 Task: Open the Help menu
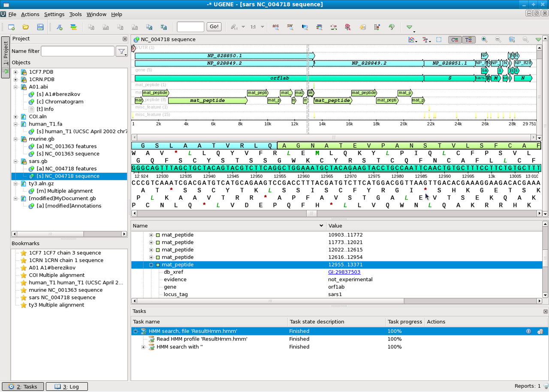click(117, 14)
